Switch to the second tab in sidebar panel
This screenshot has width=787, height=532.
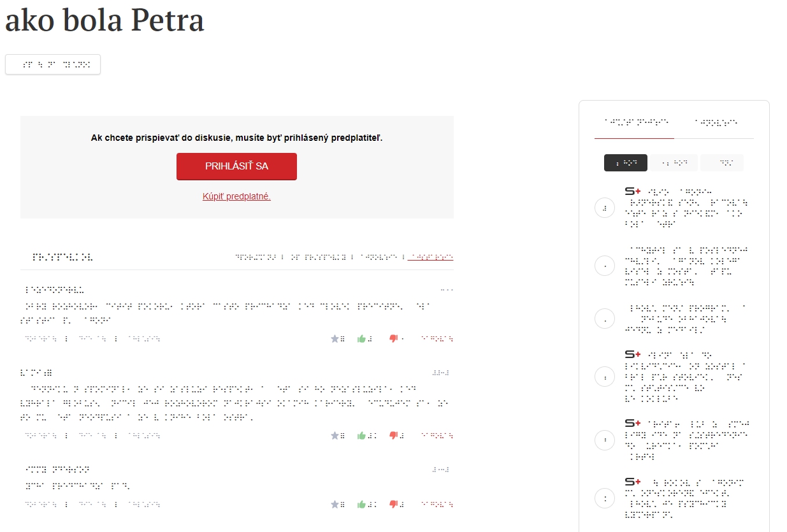(x=716, y=121)
